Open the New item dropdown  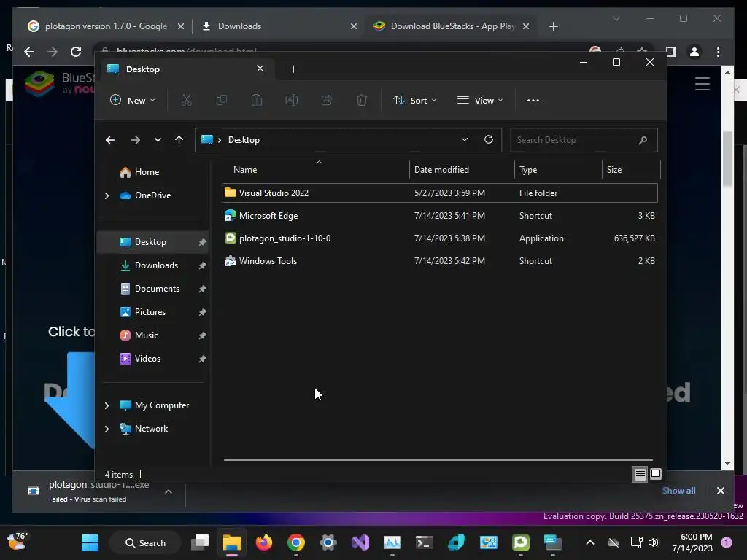133,101
